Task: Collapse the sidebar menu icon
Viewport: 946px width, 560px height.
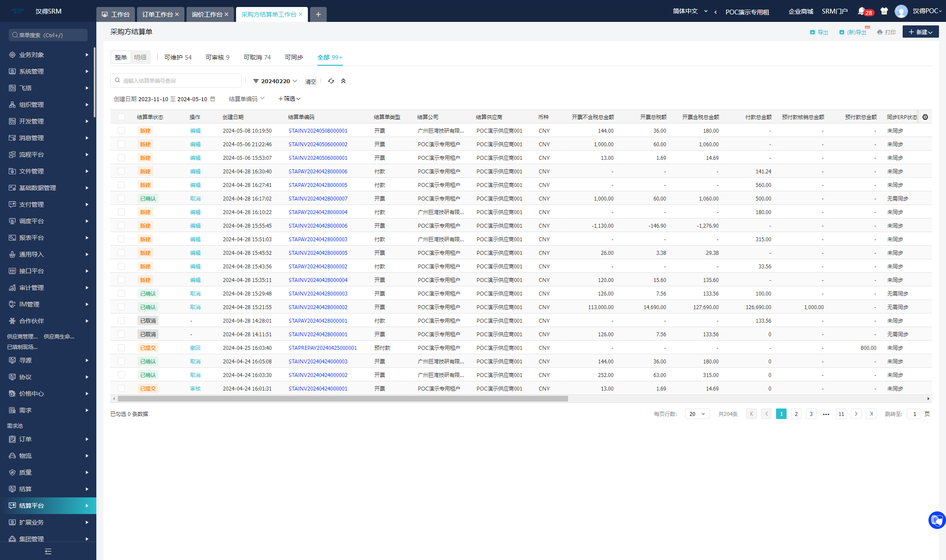Action: coord(48,551)
